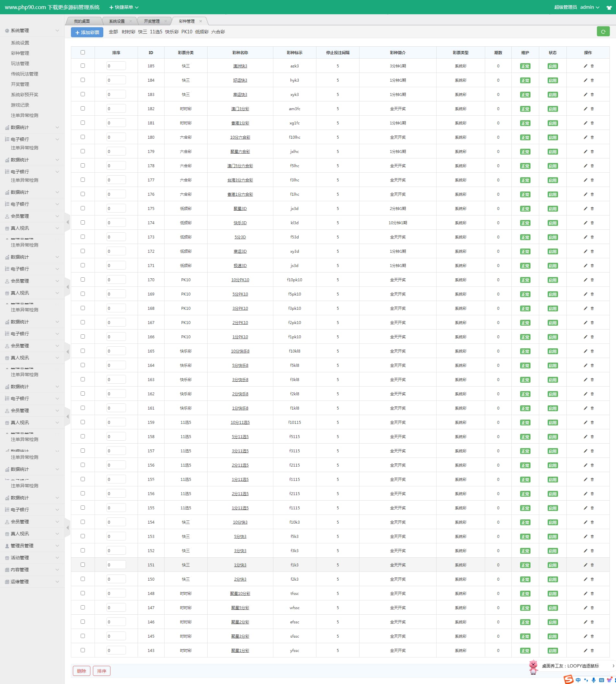This screenshot has width=616, height=684.
Task: Click the 排序 input field for 澳门3分彩
Action: (116, 109)
